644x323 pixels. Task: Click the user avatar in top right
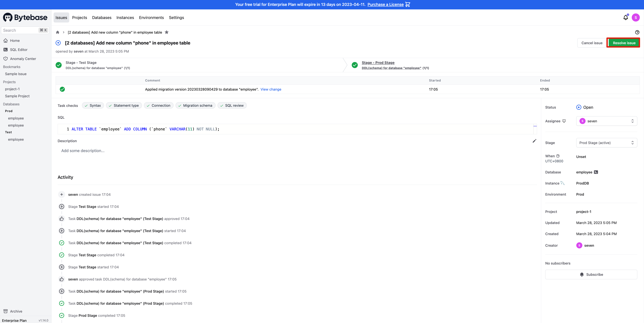[x=635, y=17]
